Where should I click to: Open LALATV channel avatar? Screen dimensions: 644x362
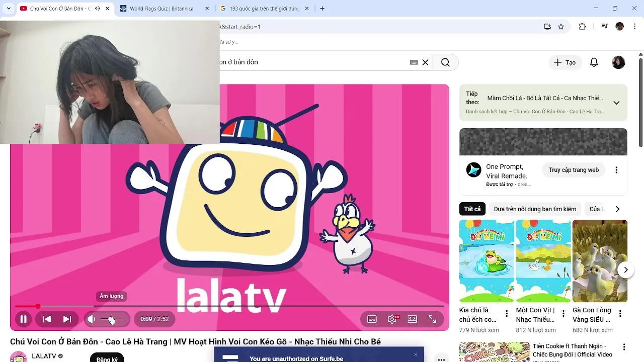point(19,356)
